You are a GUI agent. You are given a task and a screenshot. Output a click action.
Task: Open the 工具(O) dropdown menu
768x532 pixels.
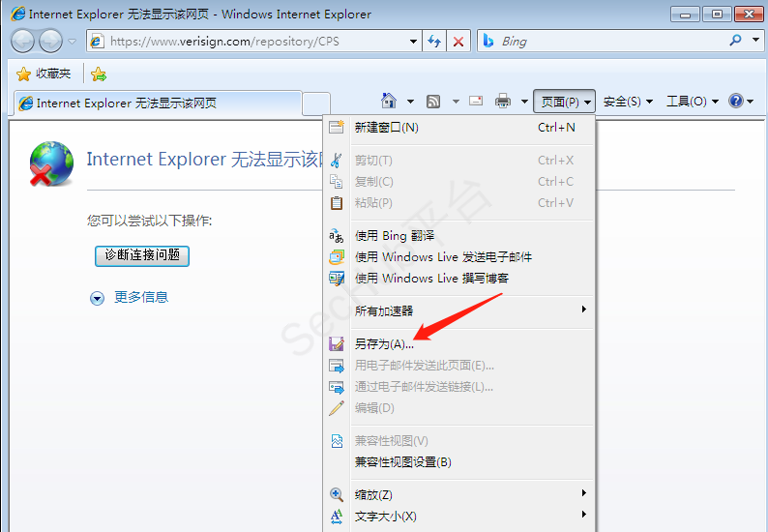(692, 102)
